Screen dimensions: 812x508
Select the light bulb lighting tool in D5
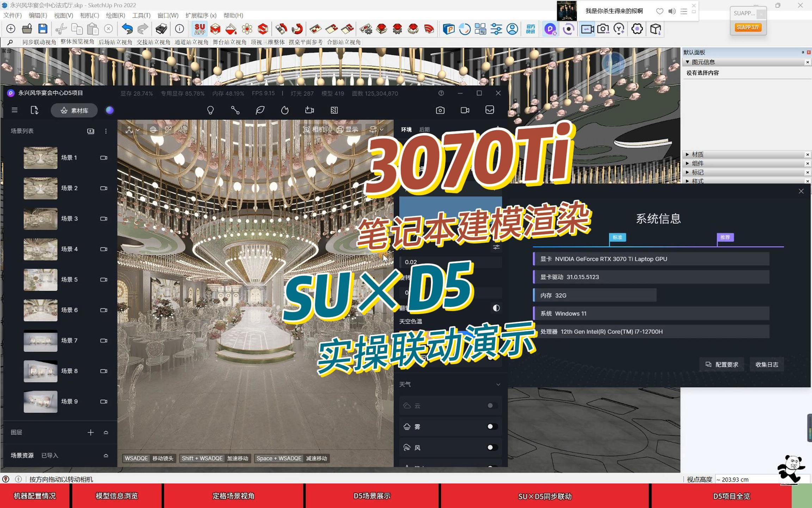[211, 110]
